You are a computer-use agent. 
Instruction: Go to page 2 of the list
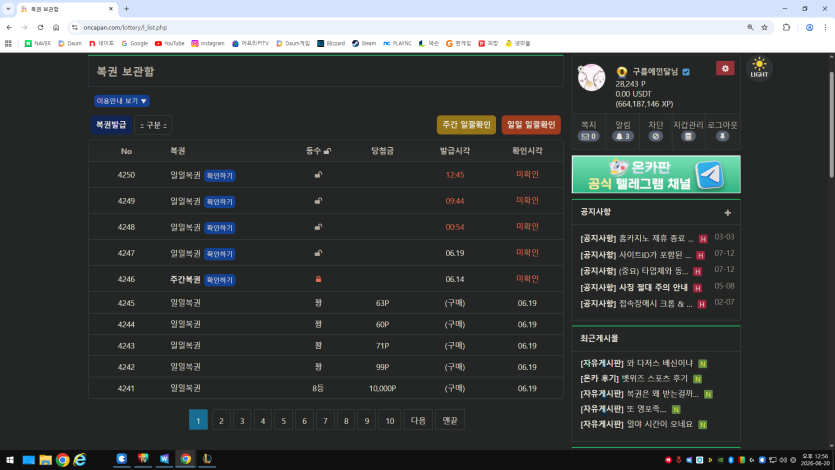point(221,420)
